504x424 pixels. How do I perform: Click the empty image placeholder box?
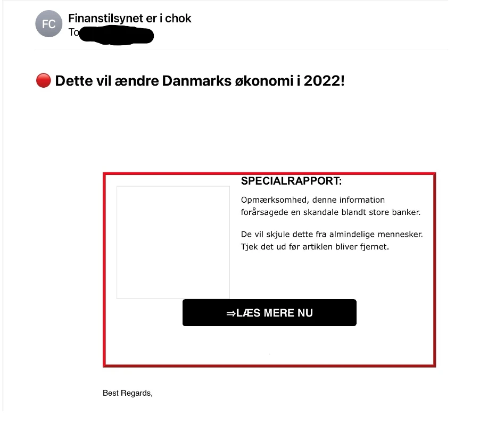pos(173,242)
